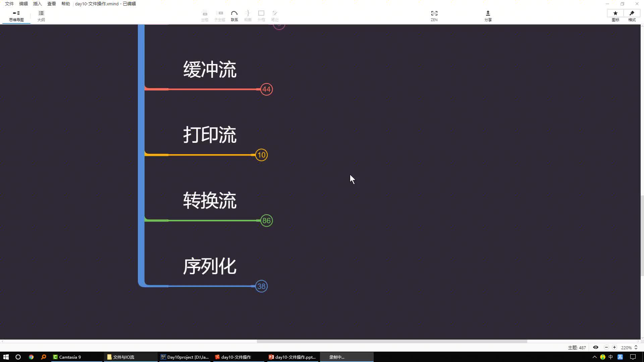Toggle the 中 Chinese input mode indicator
The width and height of the screenshot is (644, 362).
tap(611, 357)
